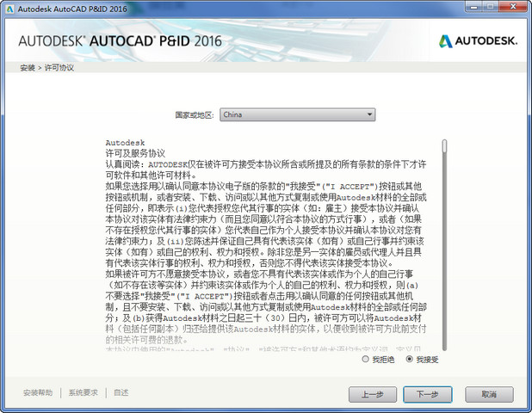The width and height of the screenshot is (532, 413).
Task: Open the 自述 readme link
Action: pyautogui.click(x=121, y=392)
